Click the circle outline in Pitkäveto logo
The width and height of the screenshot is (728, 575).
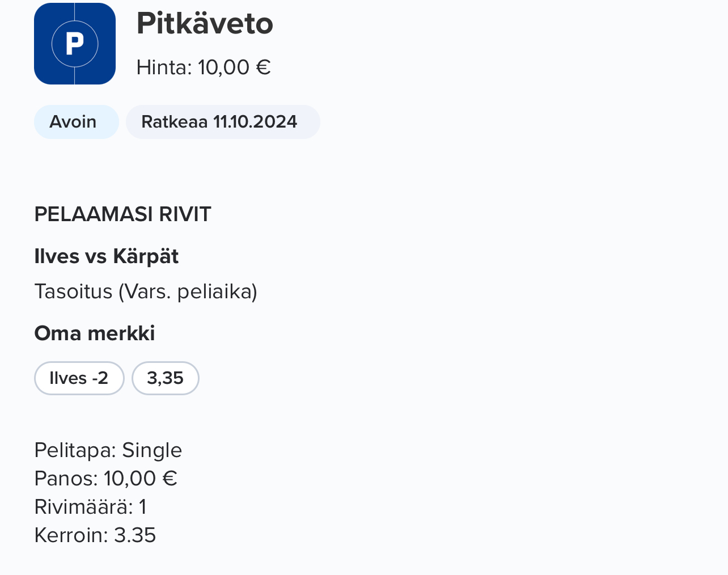point(75,44)
